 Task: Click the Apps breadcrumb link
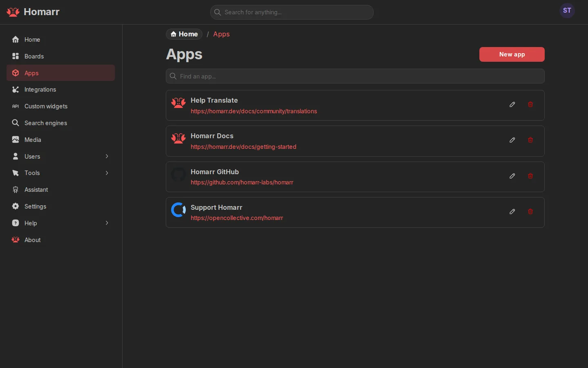click(221, 34)
